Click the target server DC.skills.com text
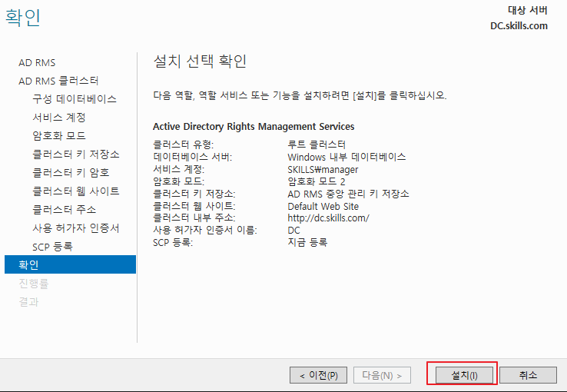The height and width of the screenshot is (392, 567). [519, 26]
